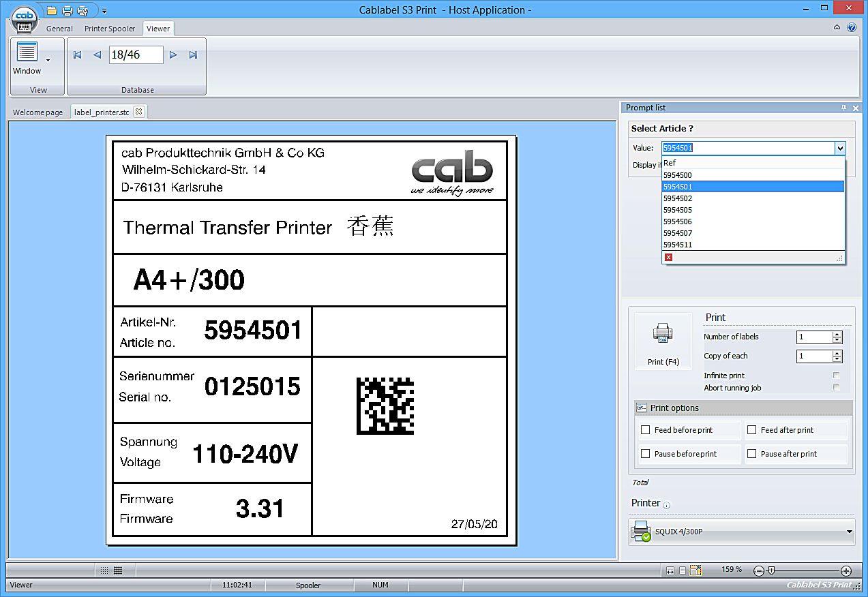
Task: Select article 5954502 in the list
Action: point(753,198)
